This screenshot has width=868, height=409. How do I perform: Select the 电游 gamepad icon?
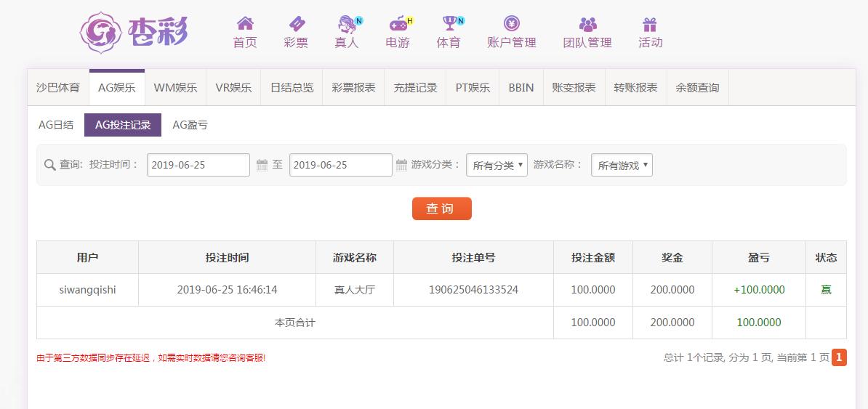tap(398, 25)
